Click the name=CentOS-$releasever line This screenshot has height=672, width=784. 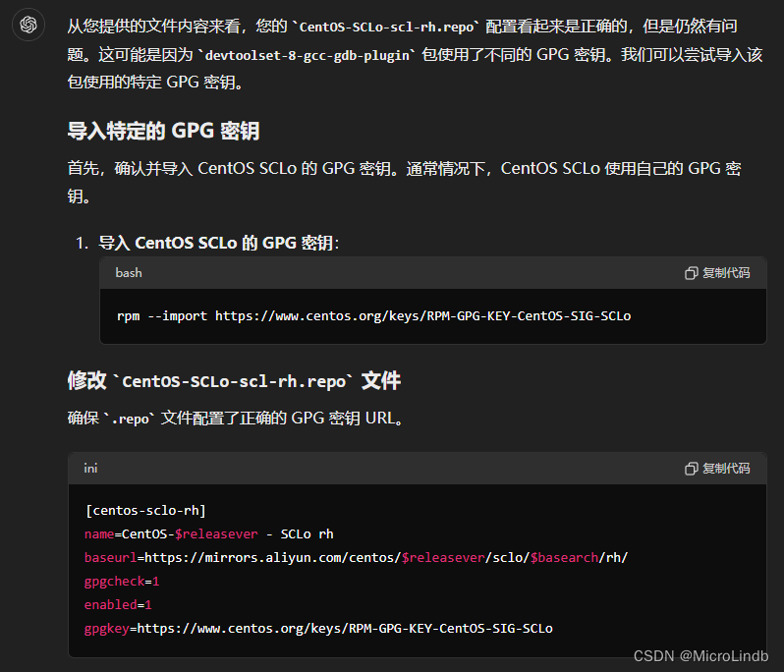(209, 534)
